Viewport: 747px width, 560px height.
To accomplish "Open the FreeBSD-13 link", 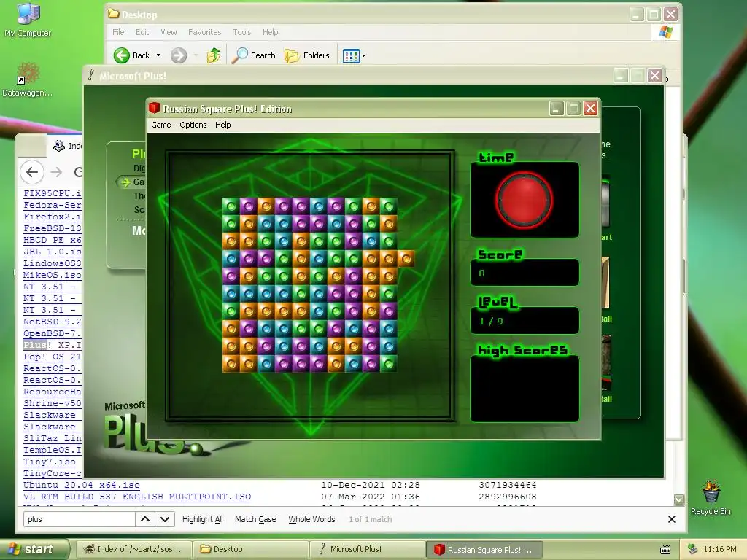I will (x=53, y=228).
